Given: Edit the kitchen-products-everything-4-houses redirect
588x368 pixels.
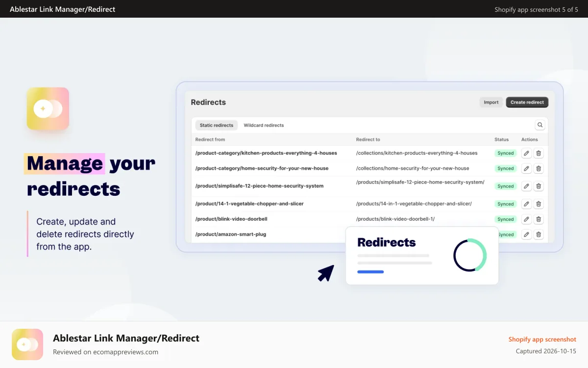Looking at the screenshot, I should pos(526,153).
